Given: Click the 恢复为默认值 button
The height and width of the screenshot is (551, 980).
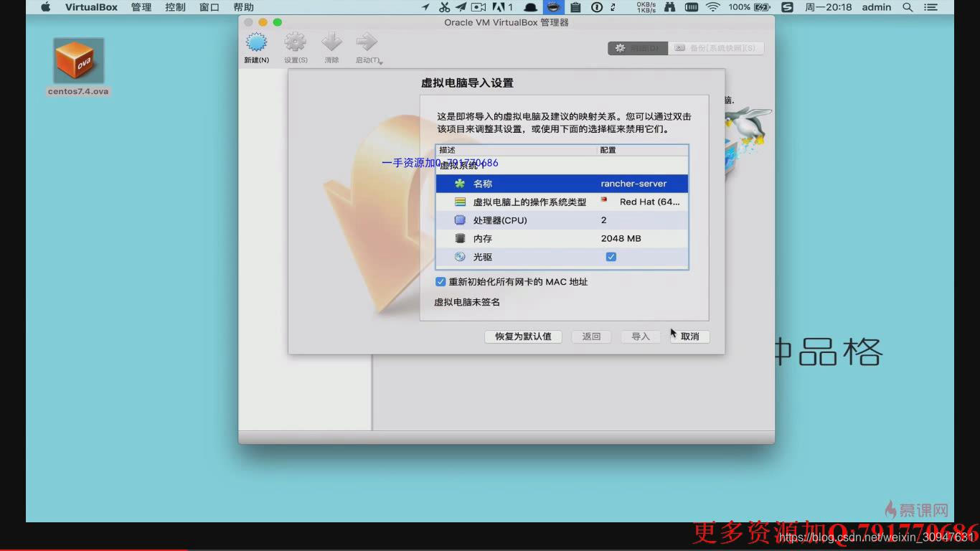Looking at the screenshot, I should click(x=523, y=336).
